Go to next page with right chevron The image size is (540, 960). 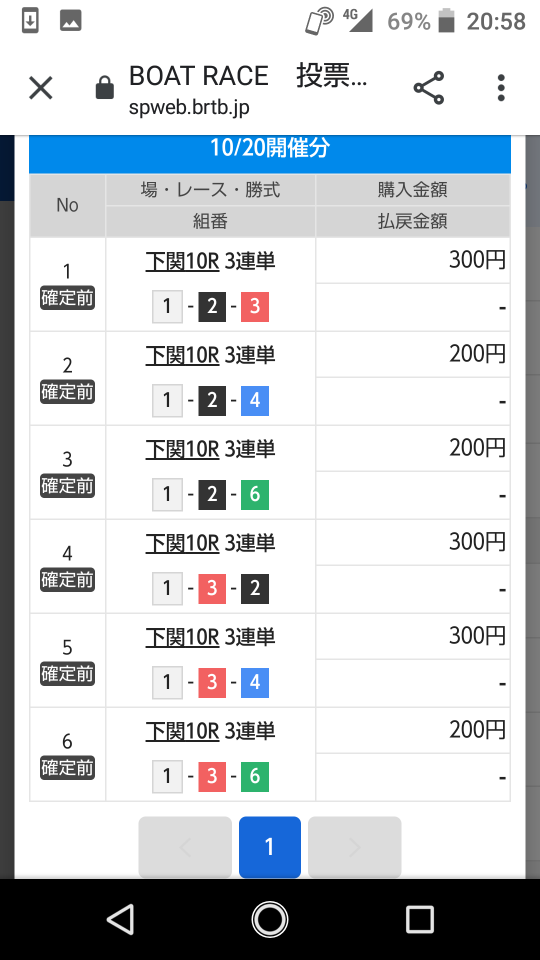coord(354,847)
